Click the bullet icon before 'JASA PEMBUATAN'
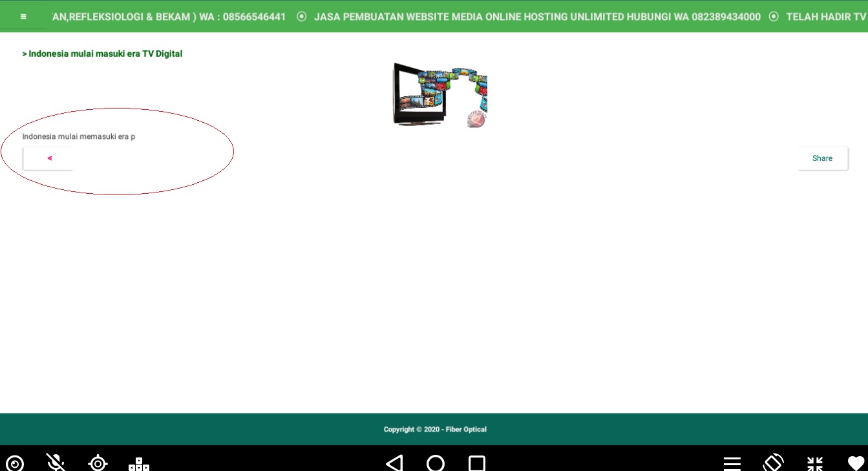 click(x=301, y=17)
